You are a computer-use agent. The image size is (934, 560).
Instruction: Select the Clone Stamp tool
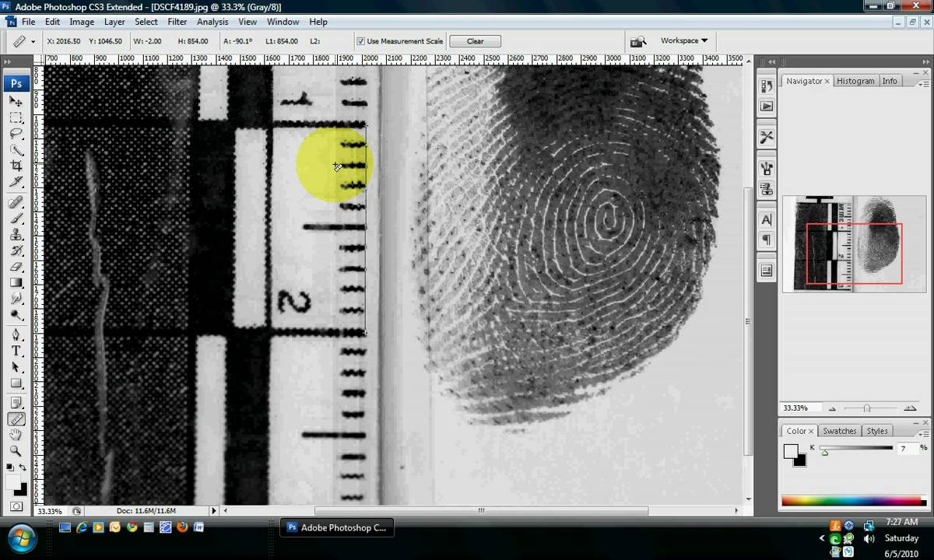16,235
